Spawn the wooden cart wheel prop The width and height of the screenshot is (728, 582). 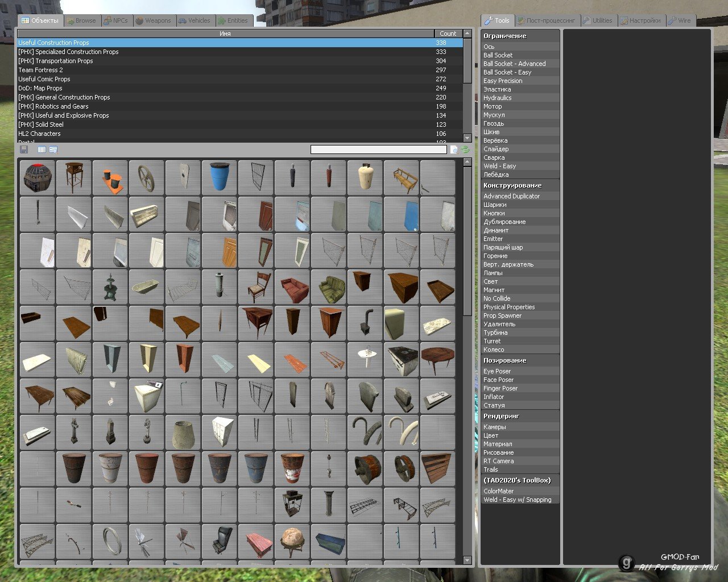[146, 178]
